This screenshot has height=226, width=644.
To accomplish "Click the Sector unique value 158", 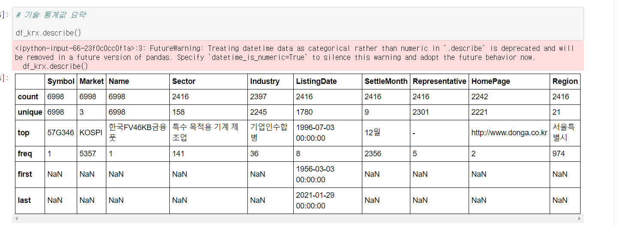I will click(x=208, y=112).
